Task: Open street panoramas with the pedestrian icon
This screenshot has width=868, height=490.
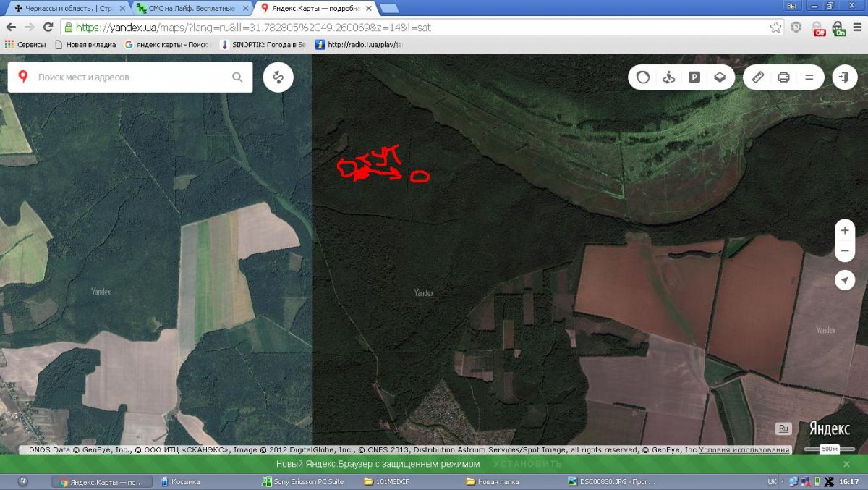Action: (668, 77)
